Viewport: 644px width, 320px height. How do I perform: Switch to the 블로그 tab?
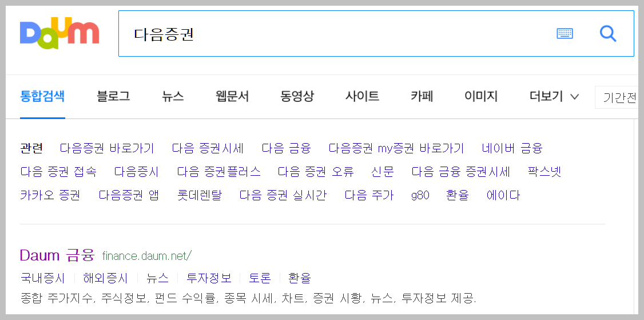[x=113, y=97]
